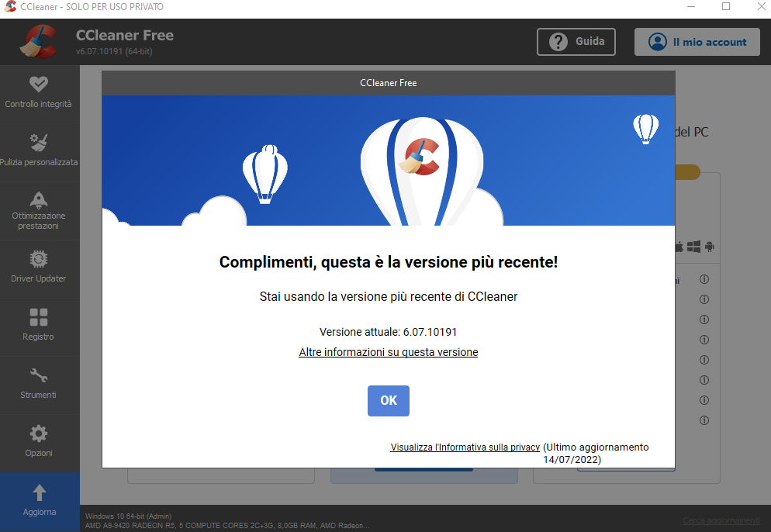This screenshot has height=532, width=771.
Task: Open Altre informazioni su questa versione link
Action: (389, 352)
